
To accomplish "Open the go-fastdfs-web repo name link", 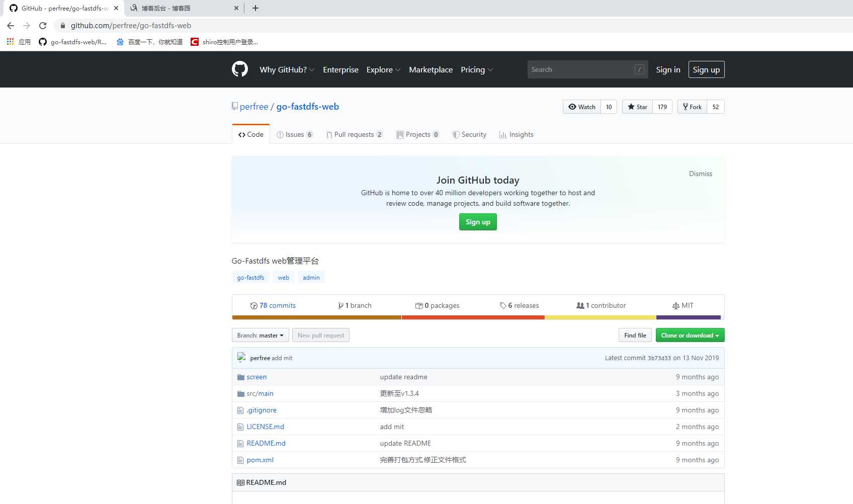I will 308,107.
